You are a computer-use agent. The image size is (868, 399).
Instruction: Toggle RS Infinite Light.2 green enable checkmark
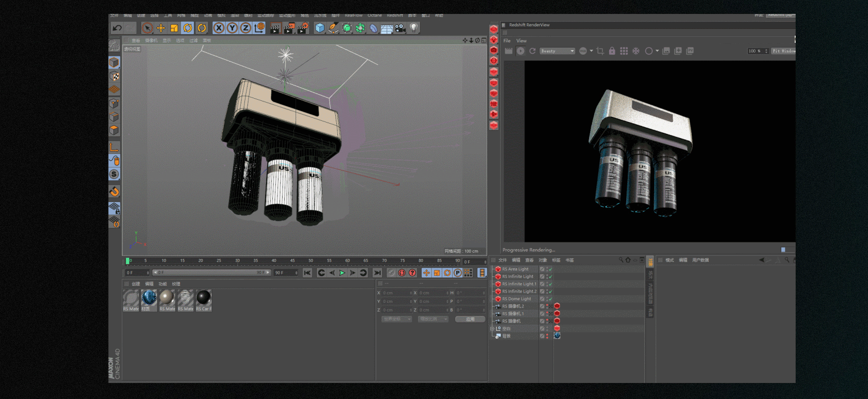pyautogui.click(x=551, y=291)
